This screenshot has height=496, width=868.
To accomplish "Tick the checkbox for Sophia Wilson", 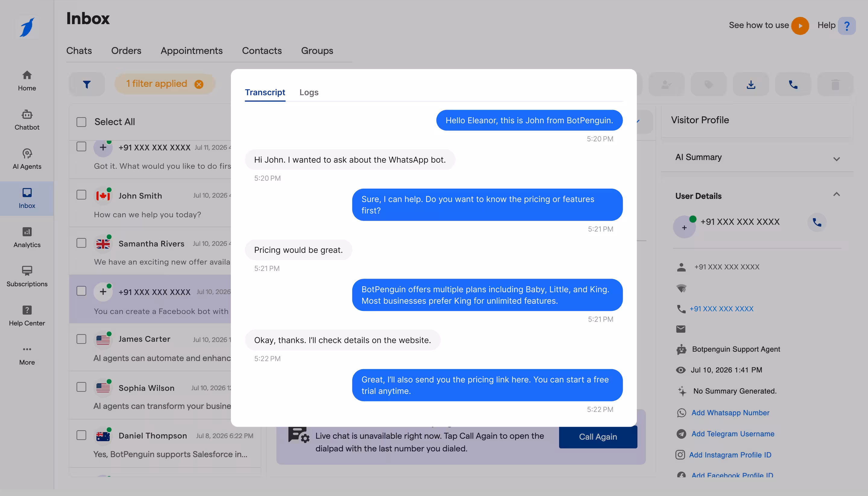I will pyautogui.click(x=81, y=387).
